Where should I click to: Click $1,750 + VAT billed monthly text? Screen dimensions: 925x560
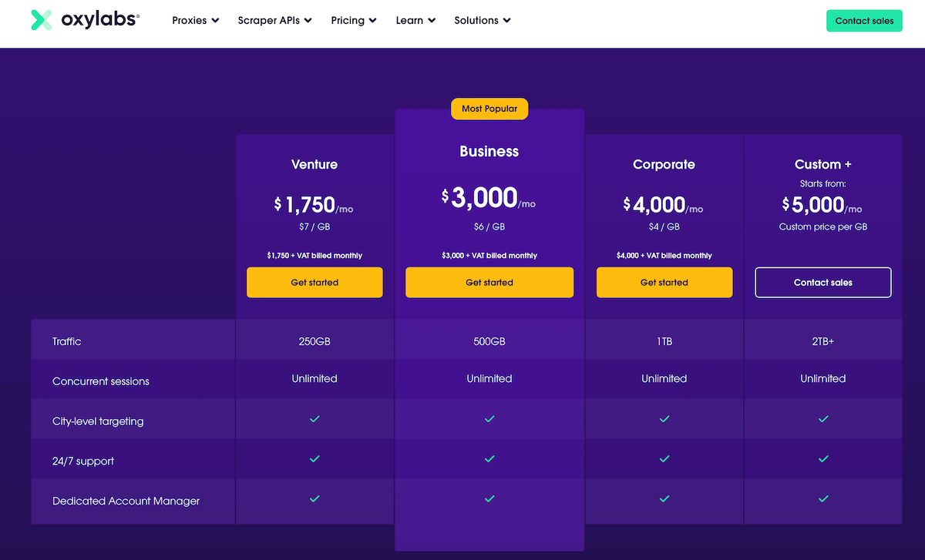pyautogui.click(x=314, y=256)
